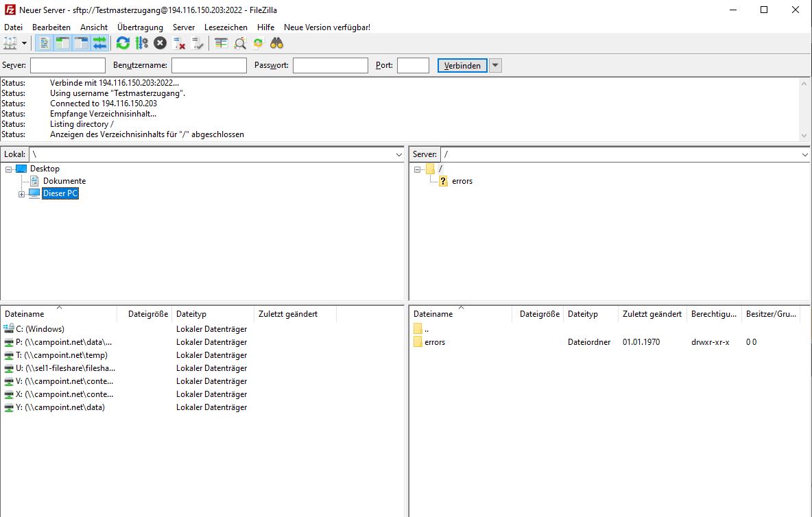Focus the Benutzername input field
812x517 pixels.
coord(209,65)
